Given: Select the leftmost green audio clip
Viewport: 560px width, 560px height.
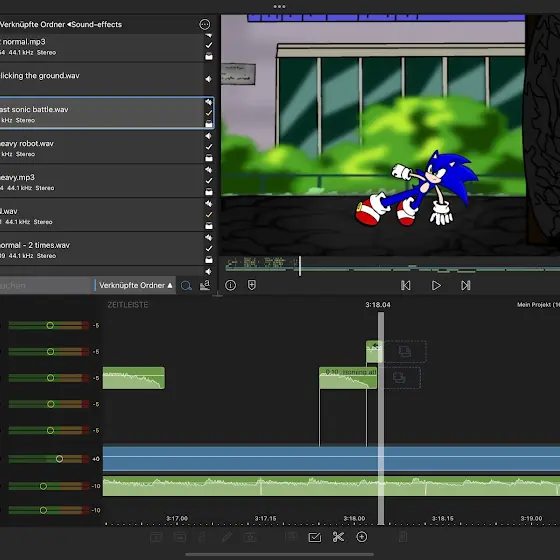Looking at the screenshot, I should tap(134, 378).
